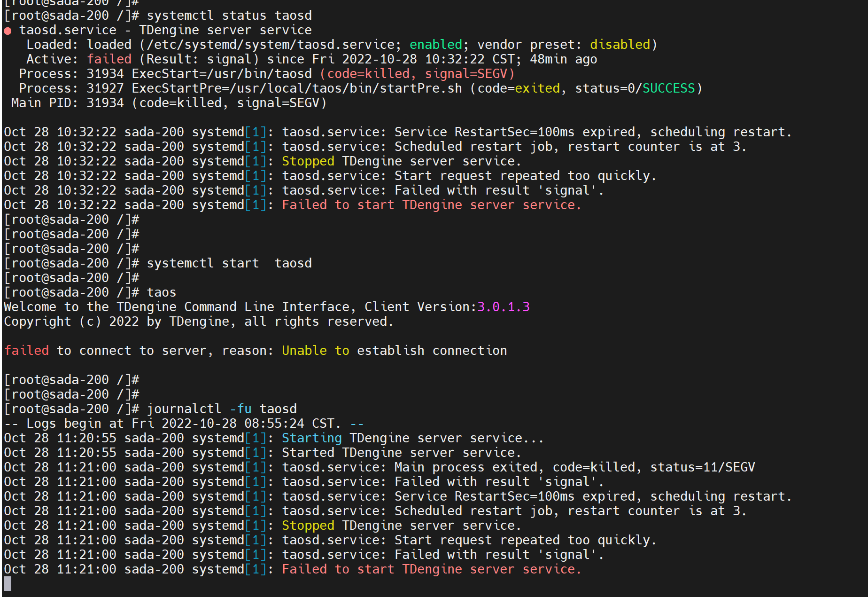This screenshot has height=597, width=868.
Task: Click the enabled service state text
Action: click(x=435, y=44)
